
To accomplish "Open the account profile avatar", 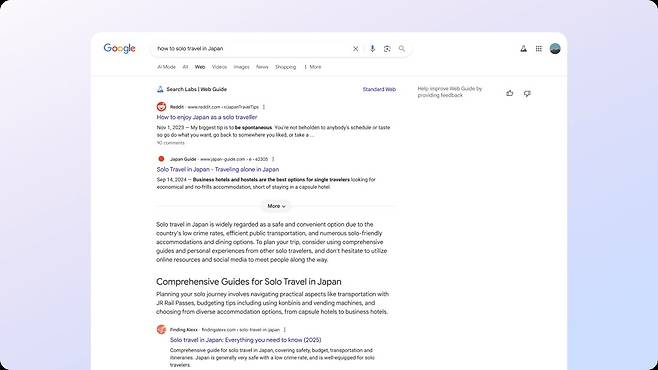I will [x=555, y=49].
